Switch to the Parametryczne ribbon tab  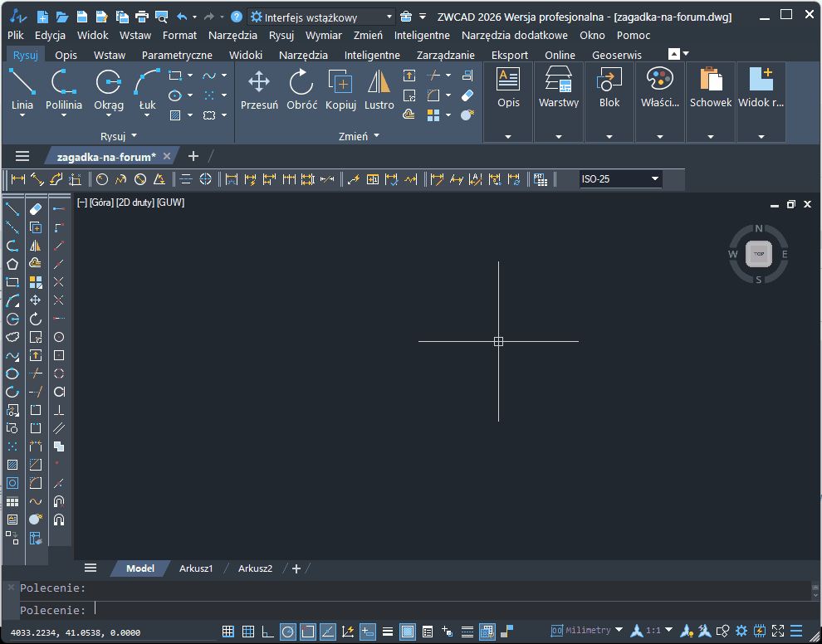[x=177, y=55]
